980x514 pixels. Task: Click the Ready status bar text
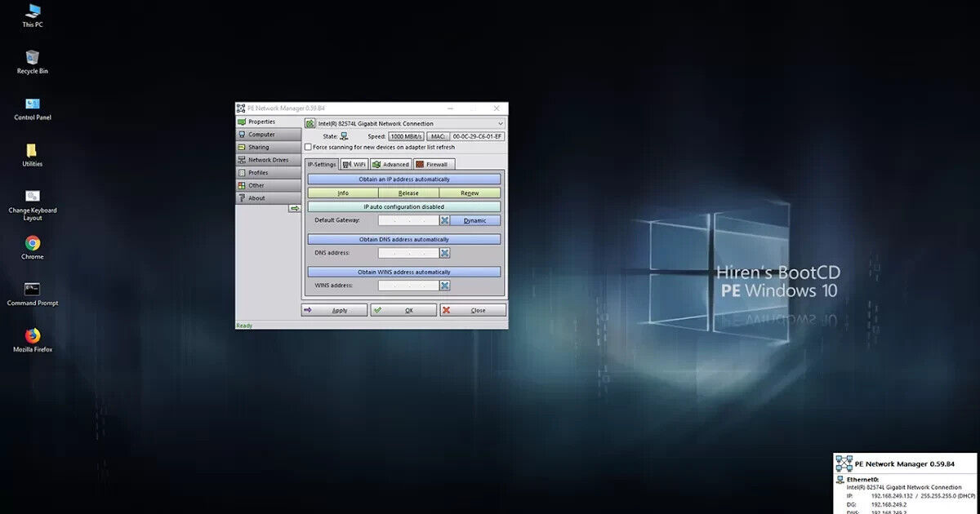click(x=244, y=326)
